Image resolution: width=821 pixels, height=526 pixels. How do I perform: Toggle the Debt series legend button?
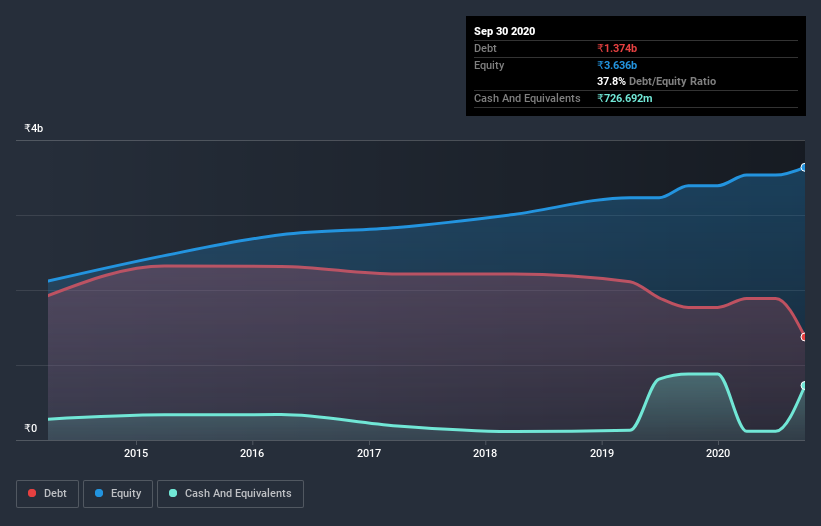point(47,494)
